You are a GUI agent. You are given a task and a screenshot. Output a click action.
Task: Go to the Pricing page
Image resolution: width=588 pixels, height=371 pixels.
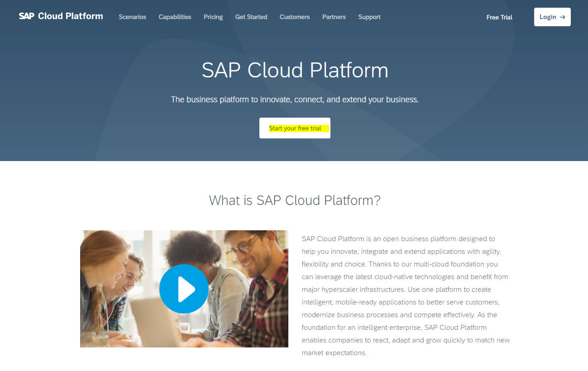(x=213, y=17)
